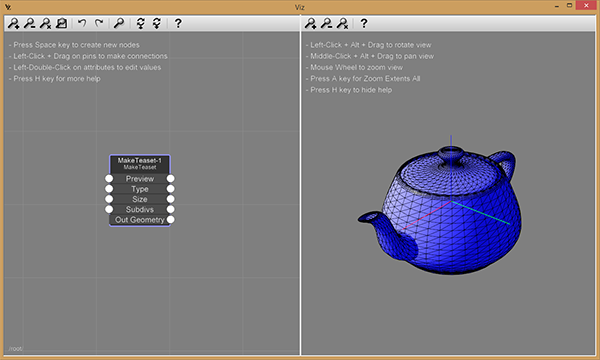Select the Preview attribute row

pyautogui.click(x=140, y=179)
